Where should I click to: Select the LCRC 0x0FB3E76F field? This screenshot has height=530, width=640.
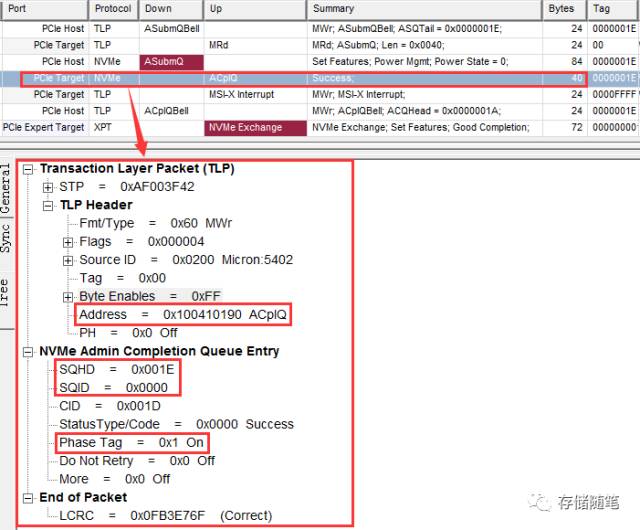(x=165, y=516)
